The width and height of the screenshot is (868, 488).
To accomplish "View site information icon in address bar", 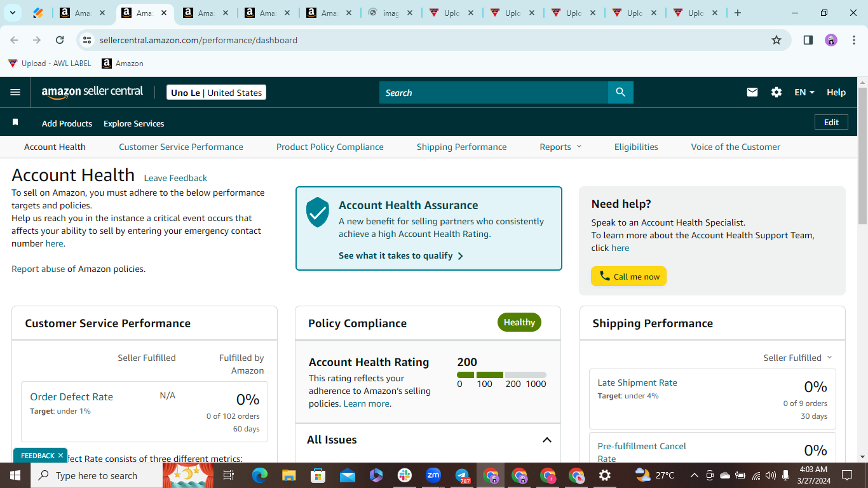I will (x=88, y=40).
